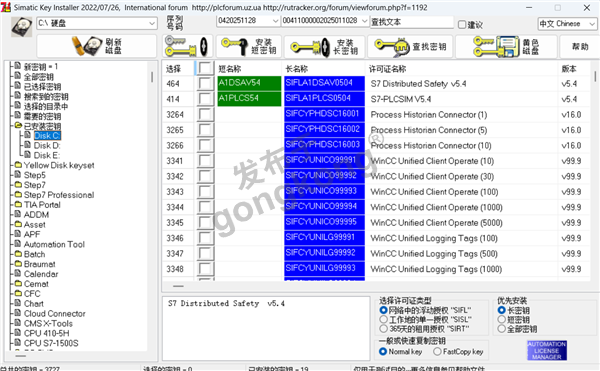This screenshot has height=371, width=600.
Task: Open the Automation Tool tree entry
Action: click(x=54, y=244)
